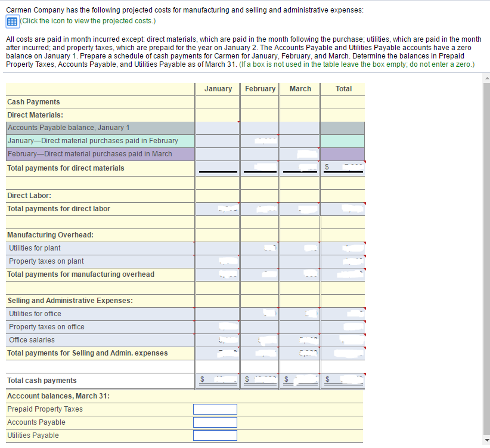
Task: Click January cell of Property taxes on plant
Action: click(x=217, y=262)
